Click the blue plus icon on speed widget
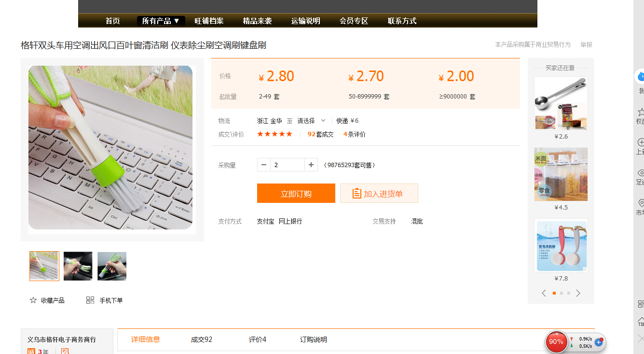This screenshot has width=644, height=354. (599, 342)
